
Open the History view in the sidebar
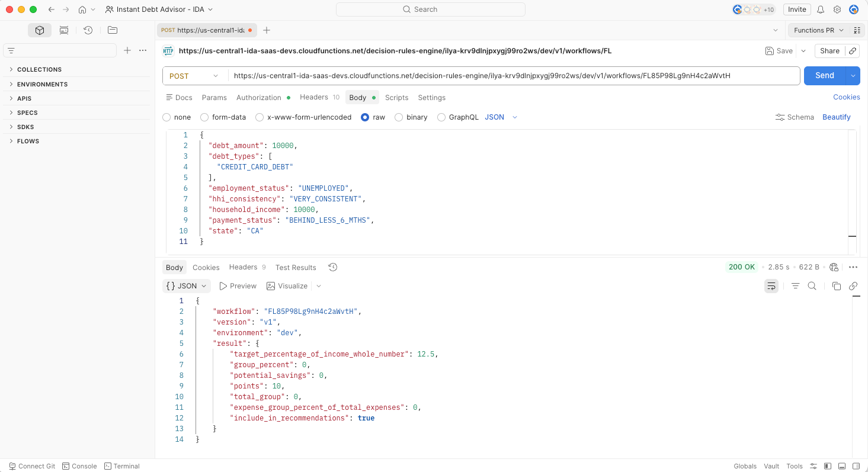88,30
